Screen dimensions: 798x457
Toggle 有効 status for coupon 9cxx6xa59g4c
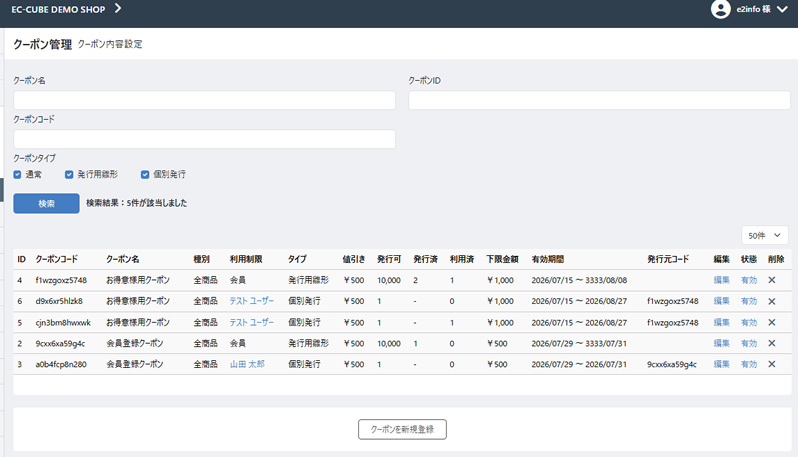tap(749, 344)
